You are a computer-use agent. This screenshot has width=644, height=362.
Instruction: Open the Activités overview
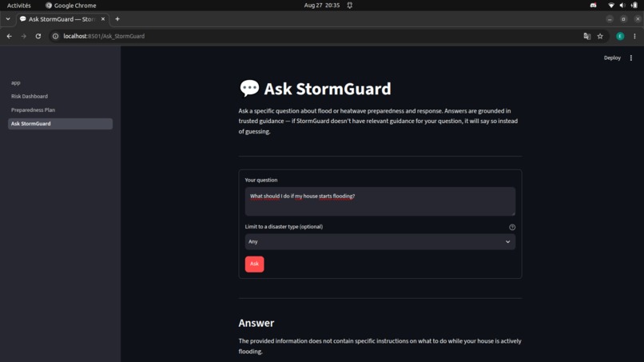[x=19, y=6]
